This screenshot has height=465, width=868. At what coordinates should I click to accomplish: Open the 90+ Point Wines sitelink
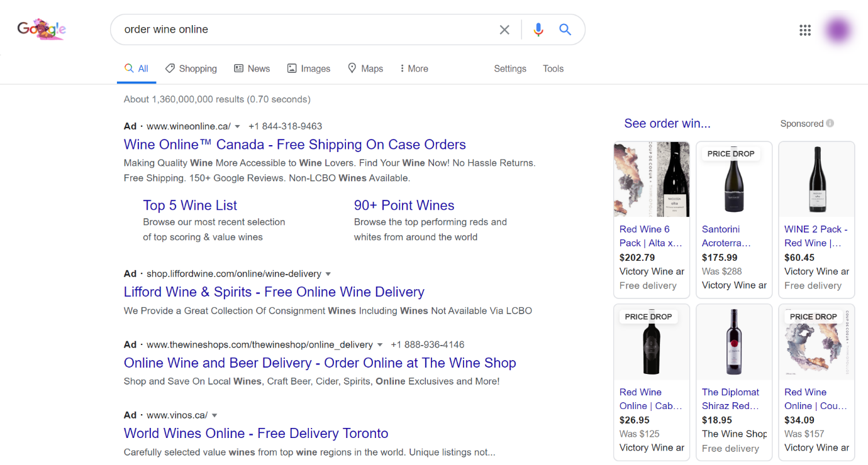(x=404, y=205)
